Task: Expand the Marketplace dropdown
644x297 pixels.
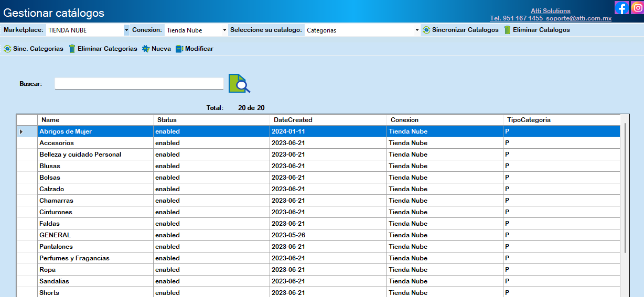Action: (126, 30)
